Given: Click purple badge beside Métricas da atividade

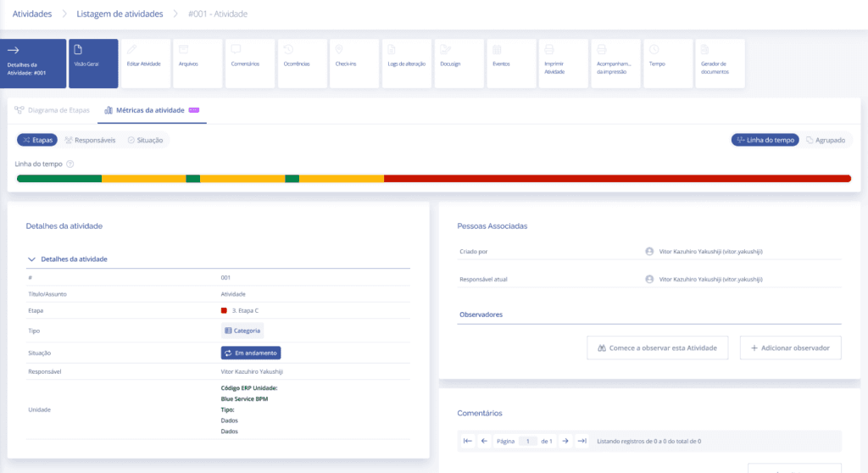Looking at the screenshot, I should click(194, 110).
